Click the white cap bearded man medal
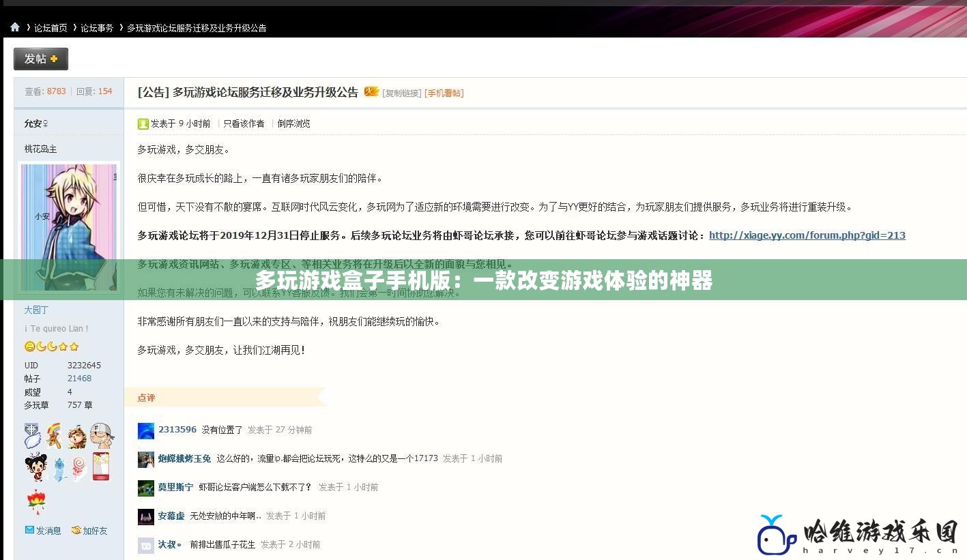This screenshot has height=560, width=967. tap(101, 435)
